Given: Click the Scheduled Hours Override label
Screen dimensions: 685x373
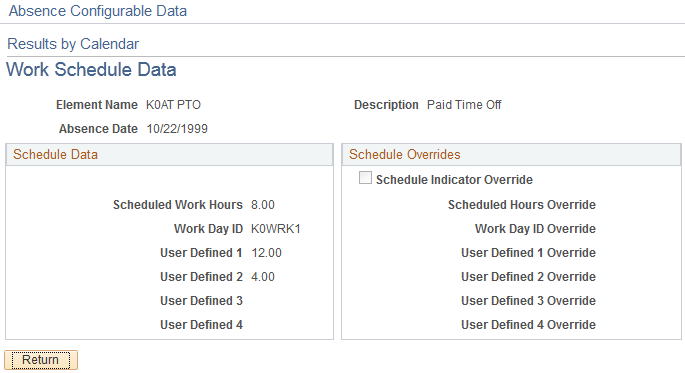Looking at the screenshot, I should point(522,205).
